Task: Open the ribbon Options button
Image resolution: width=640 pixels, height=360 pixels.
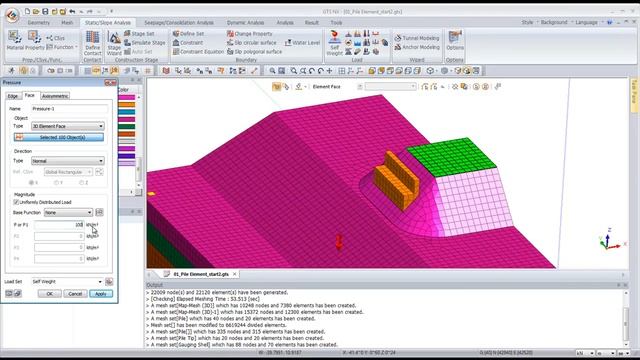Action: [x=455, y=40]
